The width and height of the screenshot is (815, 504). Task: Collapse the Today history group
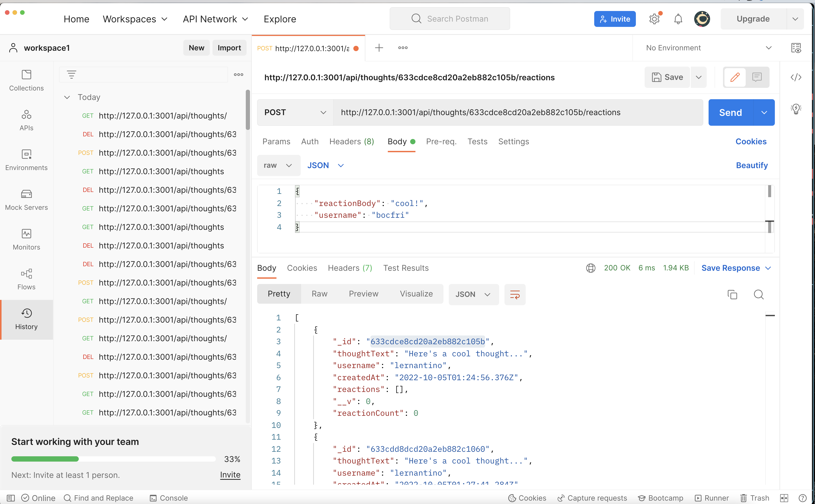tap(67, 97)
